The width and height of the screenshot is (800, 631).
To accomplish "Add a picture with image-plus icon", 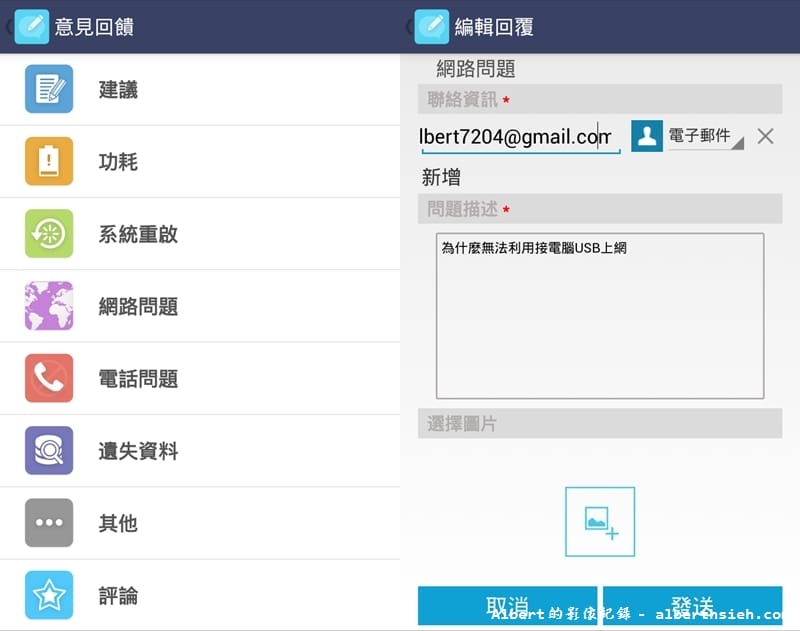I will click(x=600, y=522).
